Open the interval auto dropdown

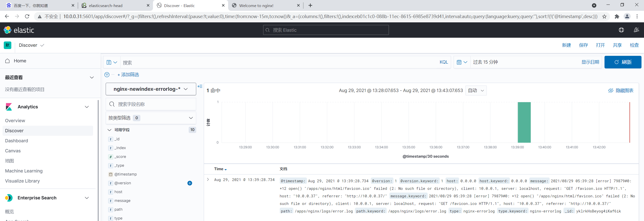pos(476,91)
